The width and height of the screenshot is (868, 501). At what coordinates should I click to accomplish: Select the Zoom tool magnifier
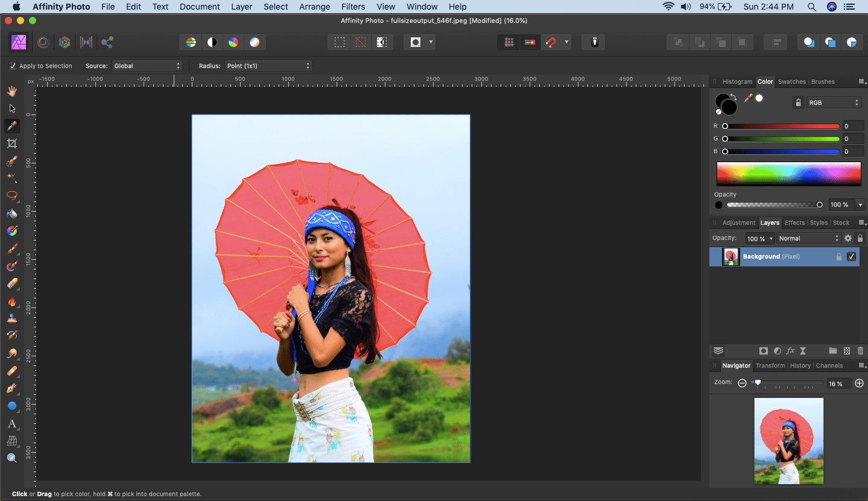pyautogui.click(x=12, y=458)
